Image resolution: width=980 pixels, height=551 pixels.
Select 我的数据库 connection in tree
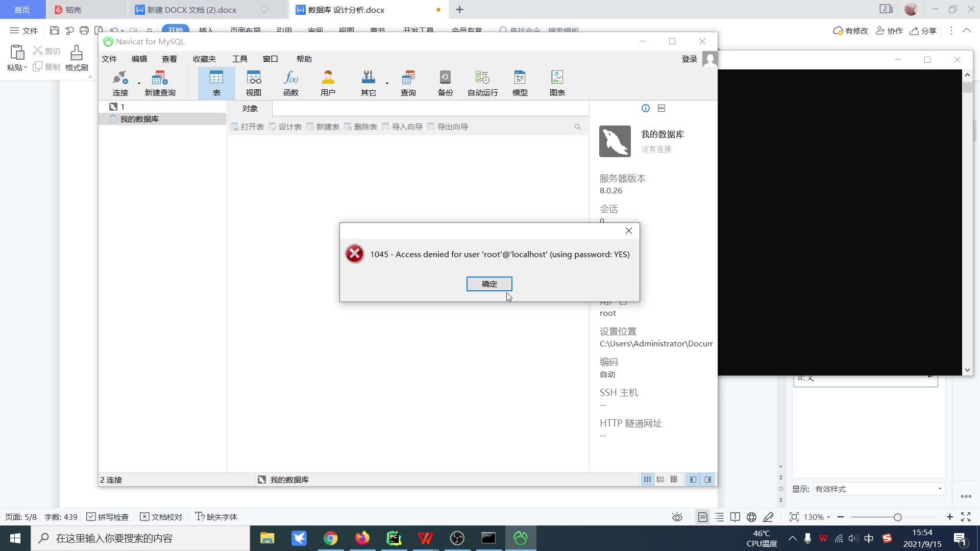click(162, 119)
